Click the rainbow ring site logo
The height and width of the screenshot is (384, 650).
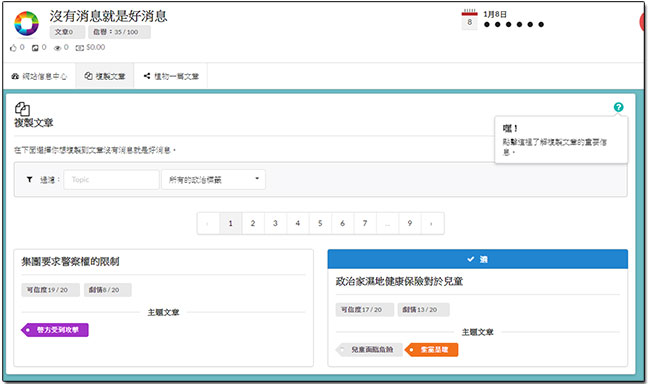(27, 23)
